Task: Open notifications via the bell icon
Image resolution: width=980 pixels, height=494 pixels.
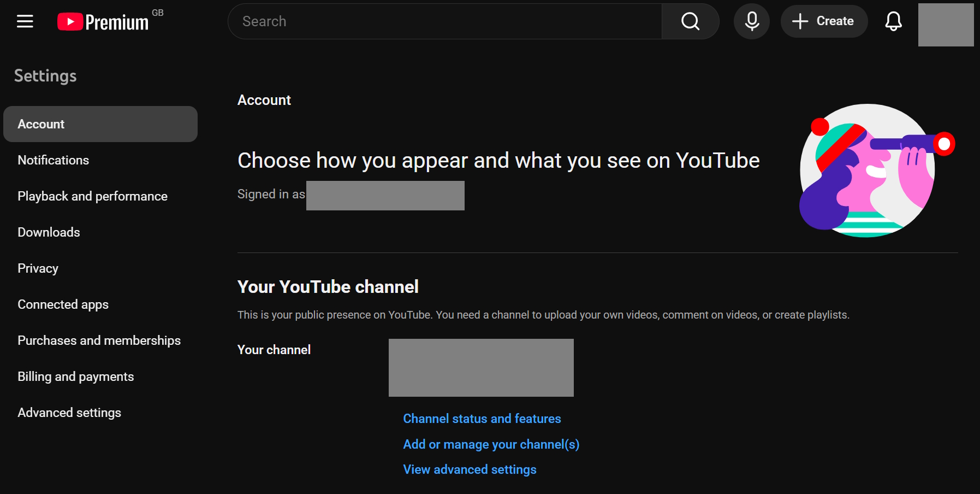Action: [x=893, y=22]
